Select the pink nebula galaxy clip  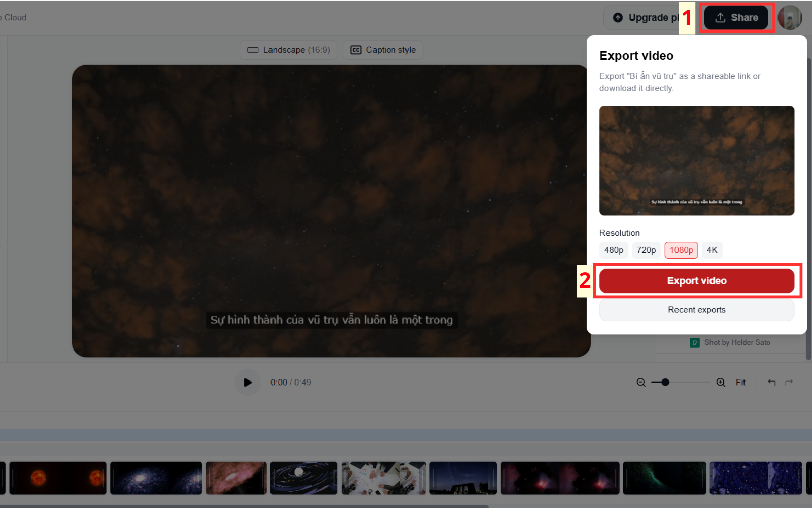point(236,478)
